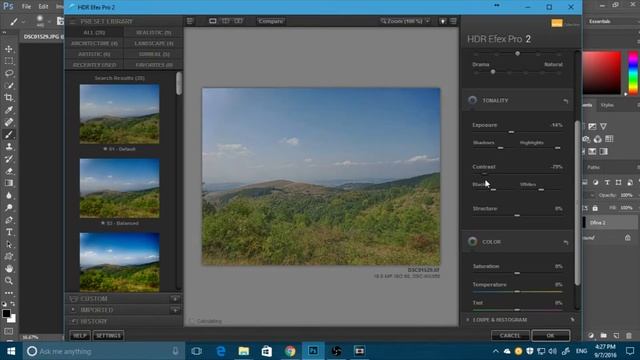The width and height of the screenshot is (640, 360).
Task: Toggle the light bulb background color icon
Action: coord(443,21)
